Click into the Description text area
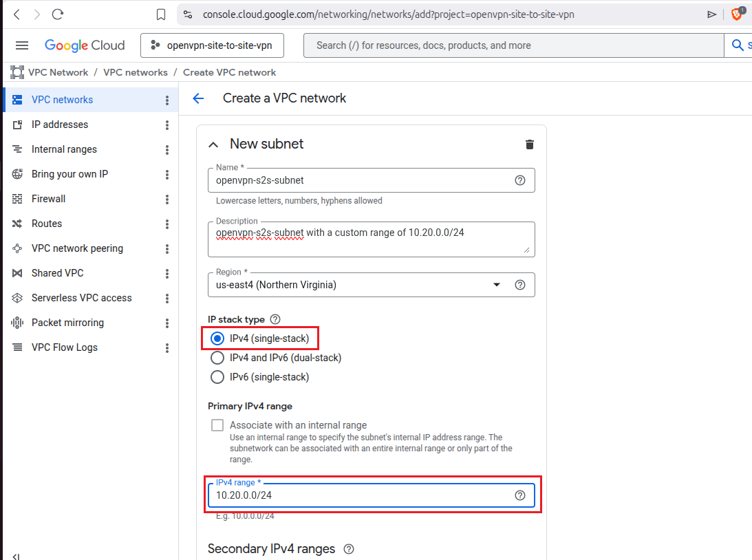The height and width of the screenshot is (560, 752). click(372, 239)
